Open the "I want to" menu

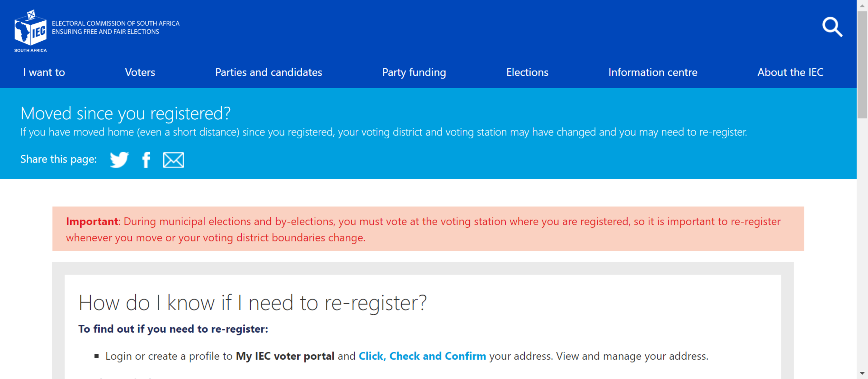click(x=44, y=72)
